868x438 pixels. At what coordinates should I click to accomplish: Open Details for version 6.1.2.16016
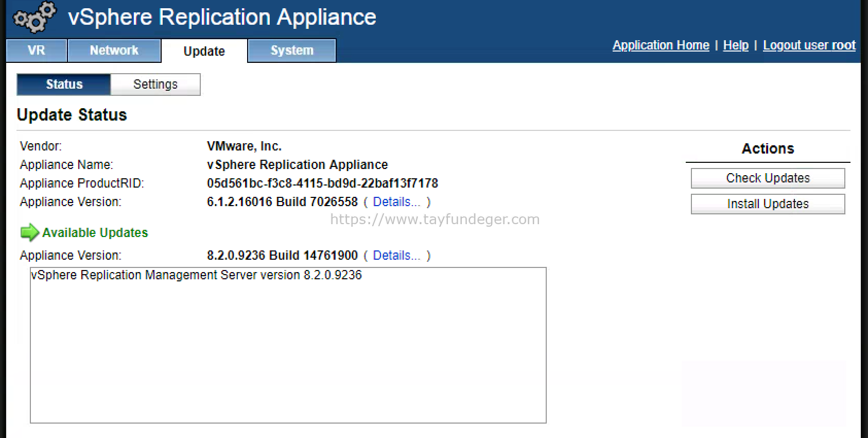(x=396, y=202)
